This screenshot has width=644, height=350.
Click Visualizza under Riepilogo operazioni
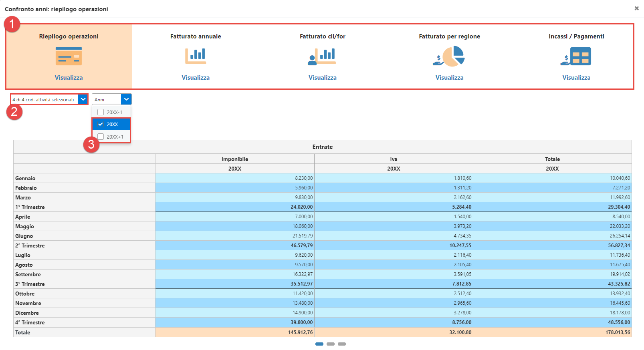69,78
